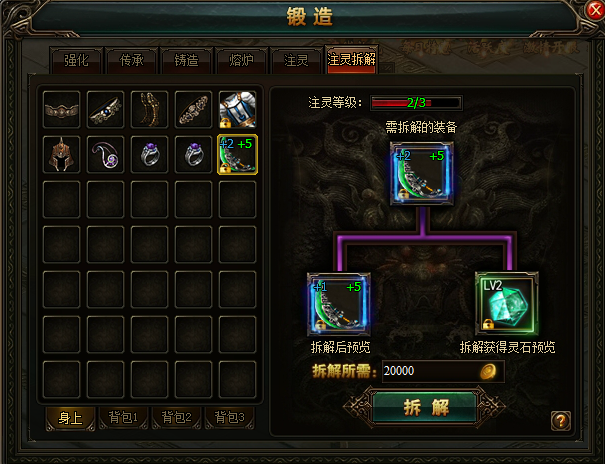Select the helmet equipment icon
This screenshot has height=464, width=605.
(x=62, y=155)
